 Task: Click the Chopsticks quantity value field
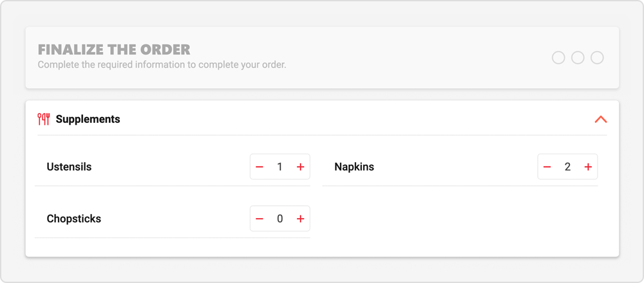tap(279, 219)
